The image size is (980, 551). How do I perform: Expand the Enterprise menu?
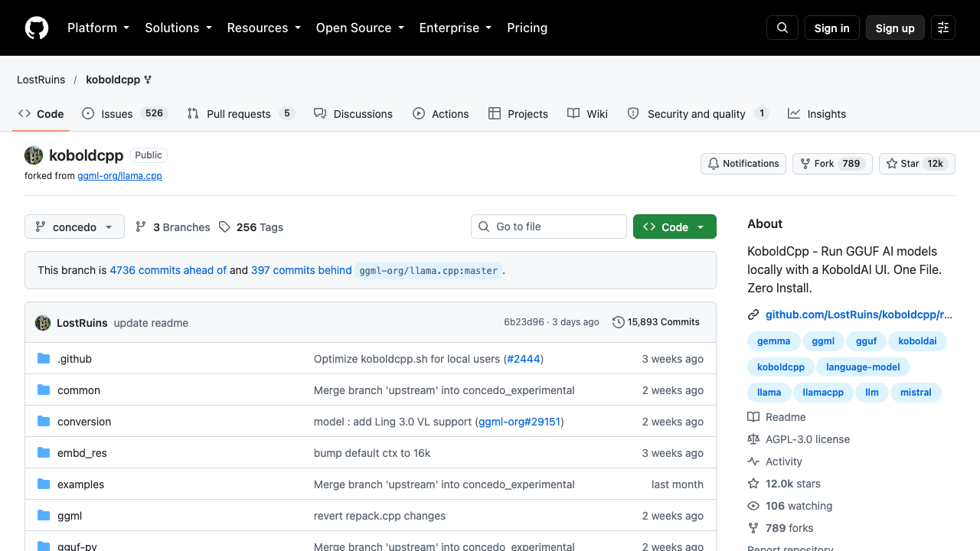[456, 28]
